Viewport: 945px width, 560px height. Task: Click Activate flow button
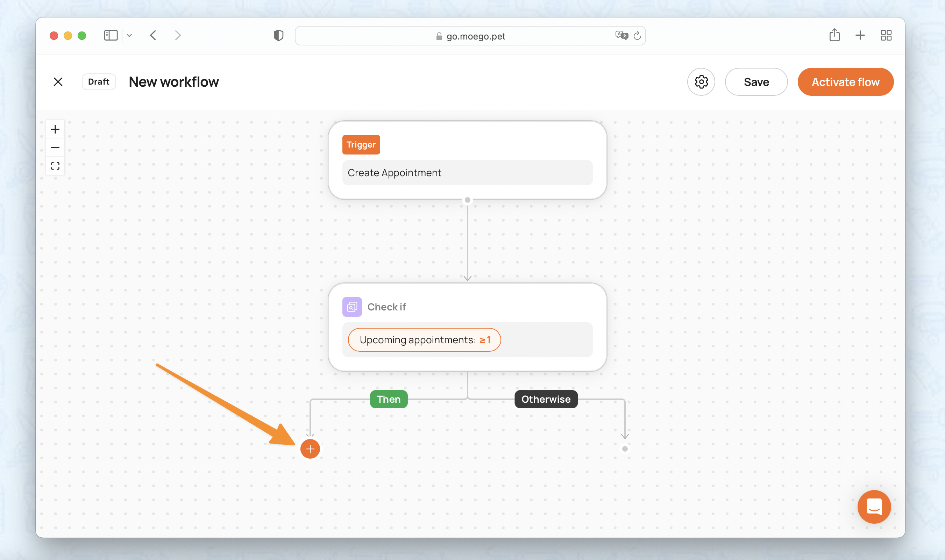tap(845, 82)
